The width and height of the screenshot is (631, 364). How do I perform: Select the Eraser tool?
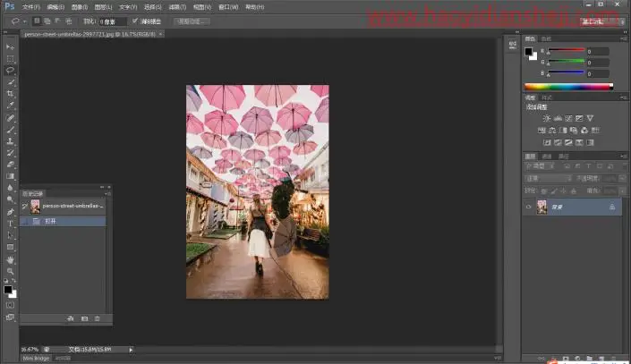click(10, 165)
